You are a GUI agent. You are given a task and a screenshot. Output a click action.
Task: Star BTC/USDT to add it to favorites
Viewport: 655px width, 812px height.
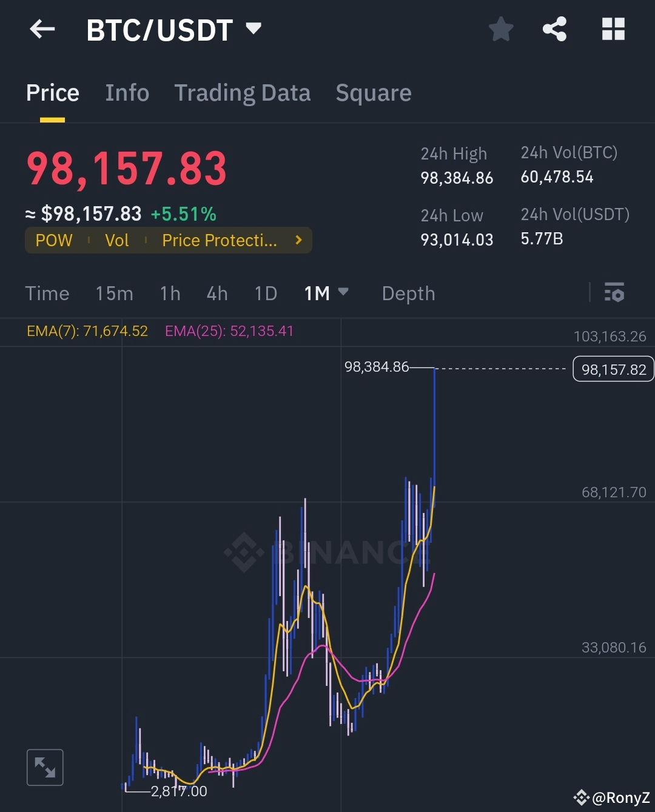coord(501,29)
